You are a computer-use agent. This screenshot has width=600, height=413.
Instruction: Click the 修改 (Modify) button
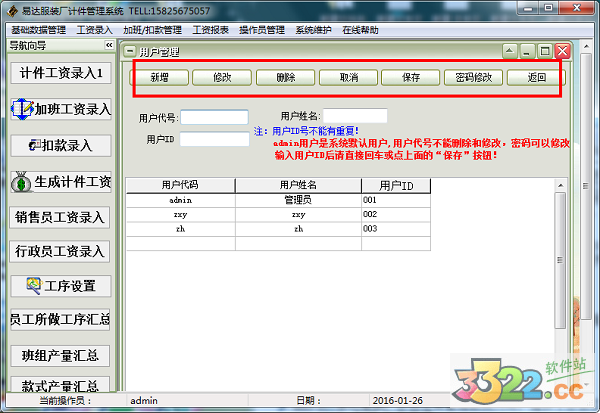(x=222, y=78)
